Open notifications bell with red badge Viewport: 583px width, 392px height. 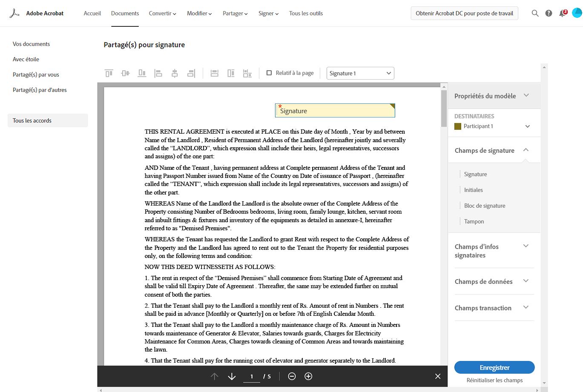(563, 13)
